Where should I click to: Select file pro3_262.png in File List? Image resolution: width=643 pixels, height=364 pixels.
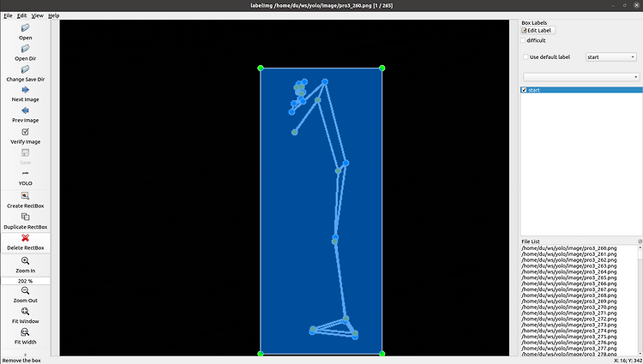pyautogui.click(x=568, y=260)
